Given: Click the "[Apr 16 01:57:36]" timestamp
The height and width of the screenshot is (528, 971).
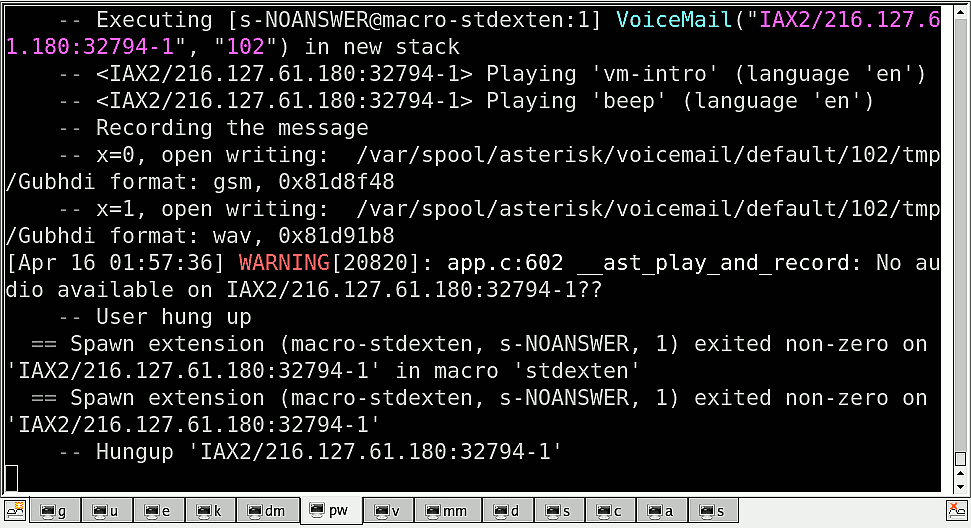Looking at the screenshot, I should click(115, 263).
